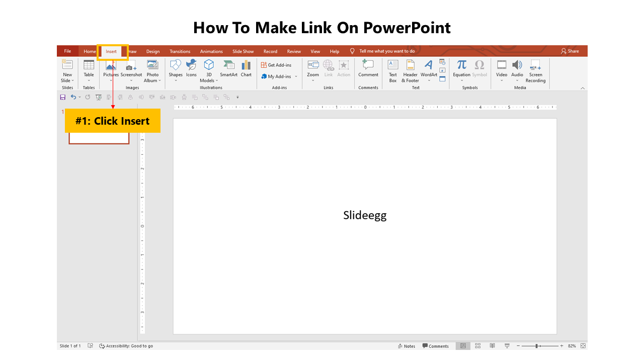Expand the Photo Album dropdown arrow
This screenshot has width=644, height=362.
pos(159,80)
